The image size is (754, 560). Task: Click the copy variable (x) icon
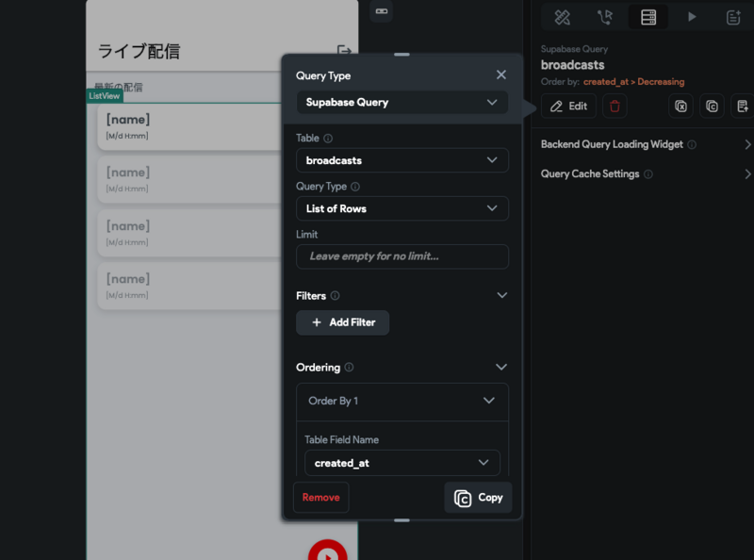click(680, 107)
